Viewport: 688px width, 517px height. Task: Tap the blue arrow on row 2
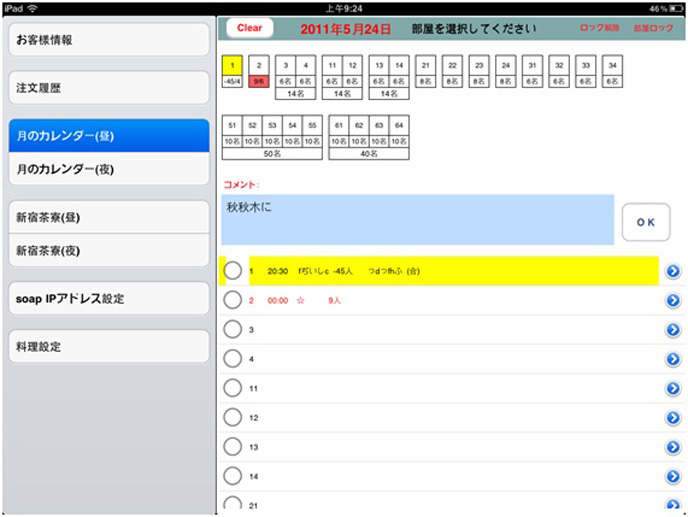[x=673, y=300]
